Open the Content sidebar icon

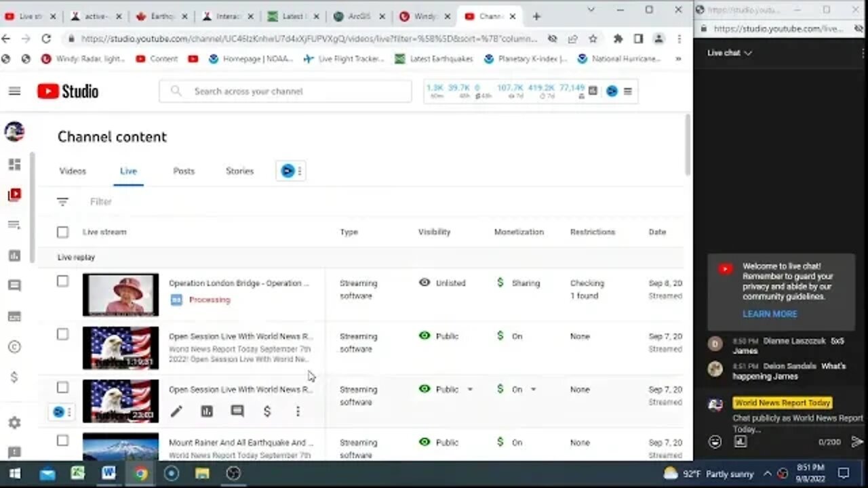coord(14,195)
